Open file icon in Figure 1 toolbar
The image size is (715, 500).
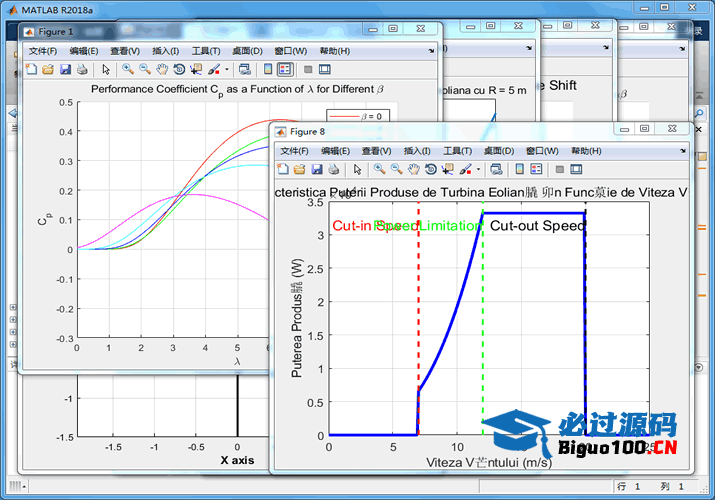pyautogui.click(x=48, y=69)
